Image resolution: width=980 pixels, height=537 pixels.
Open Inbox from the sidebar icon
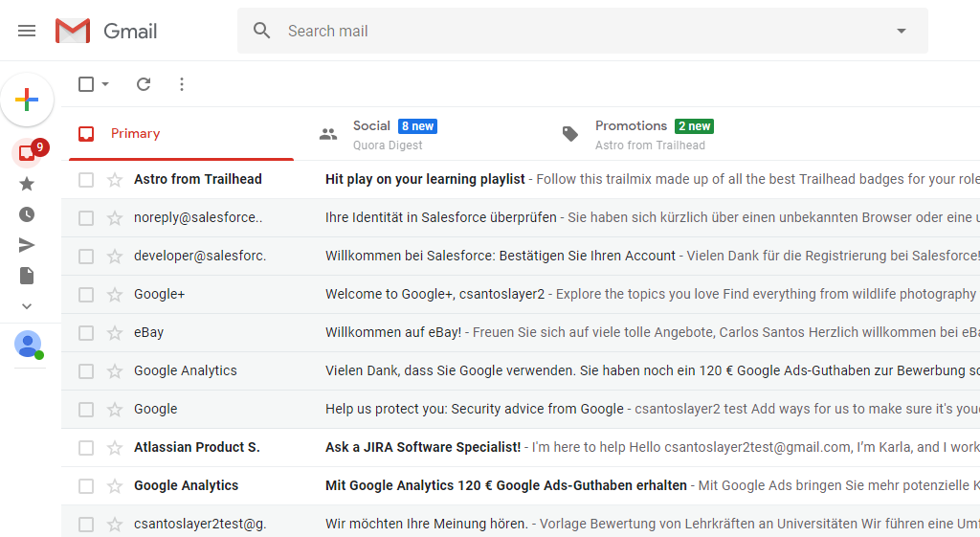(x=27, y=152)
